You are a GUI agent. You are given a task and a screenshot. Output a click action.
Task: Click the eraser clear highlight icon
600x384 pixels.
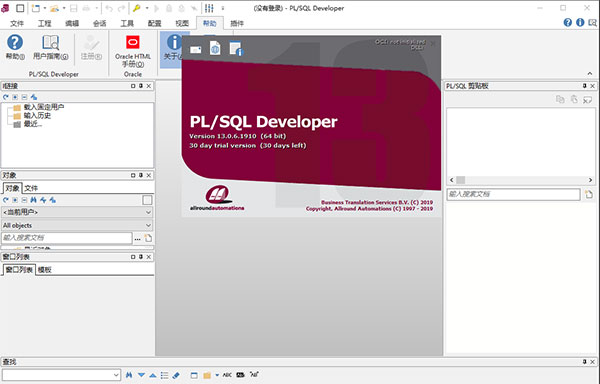pyautogui.click(x=176, y=375)
